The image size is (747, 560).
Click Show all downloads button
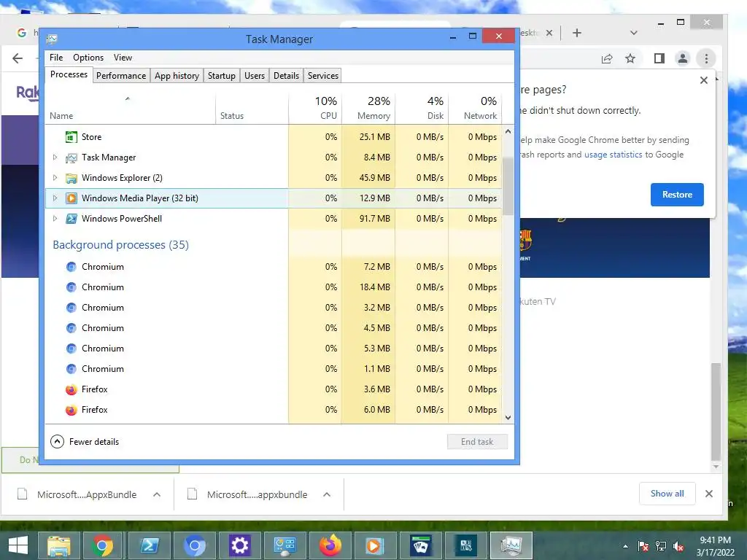click(x=667, y=494)
